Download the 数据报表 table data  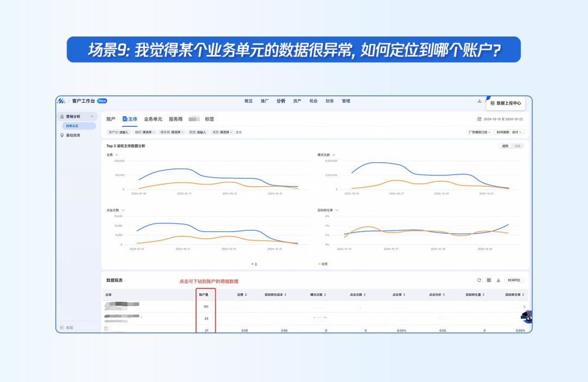coord(498,280)
